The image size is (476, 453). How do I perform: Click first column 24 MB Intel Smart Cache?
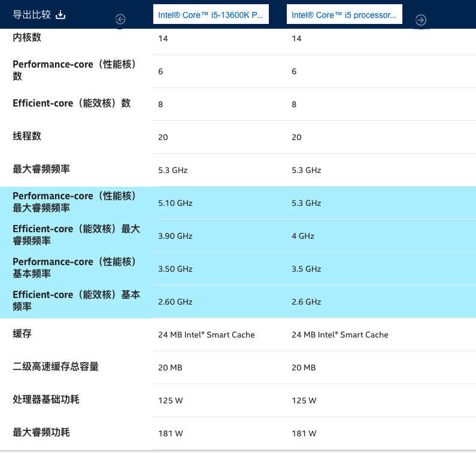click(207, 335)
